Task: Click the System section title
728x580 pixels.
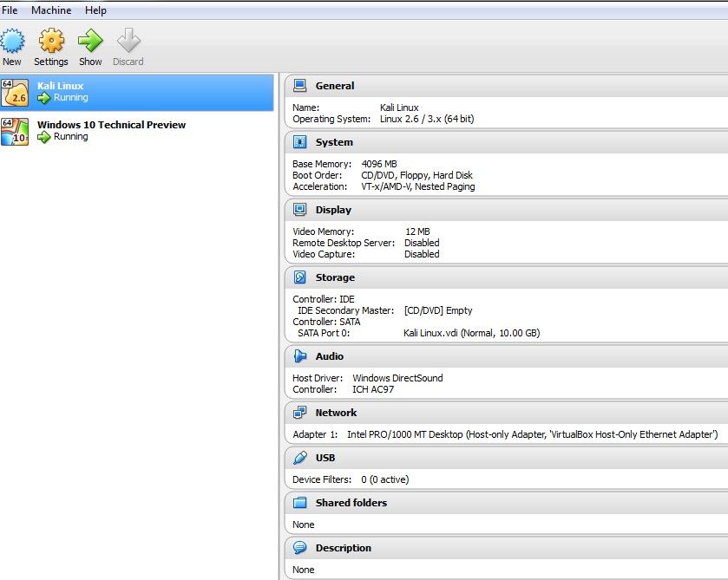Action: click(x=334, y=142)
